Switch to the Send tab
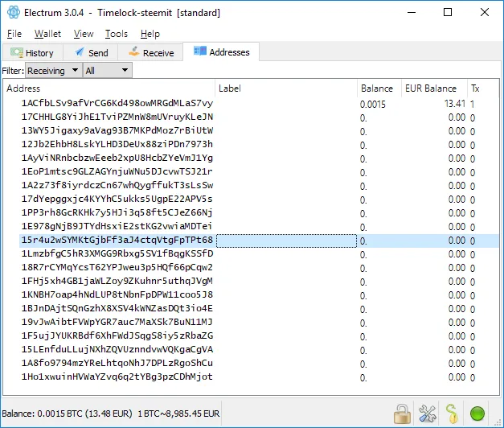The width and height of the screenshot is (504, 428). tap(91, 53)
